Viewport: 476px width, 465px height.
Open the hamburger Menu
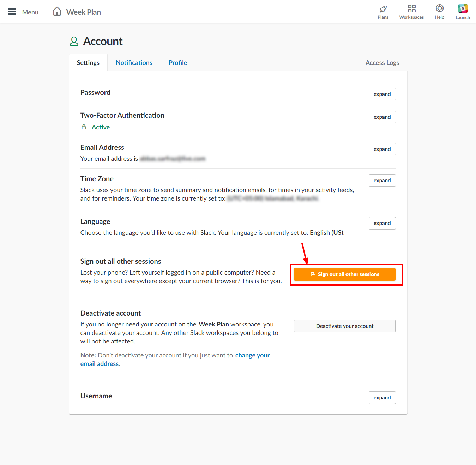pos(12,11)
